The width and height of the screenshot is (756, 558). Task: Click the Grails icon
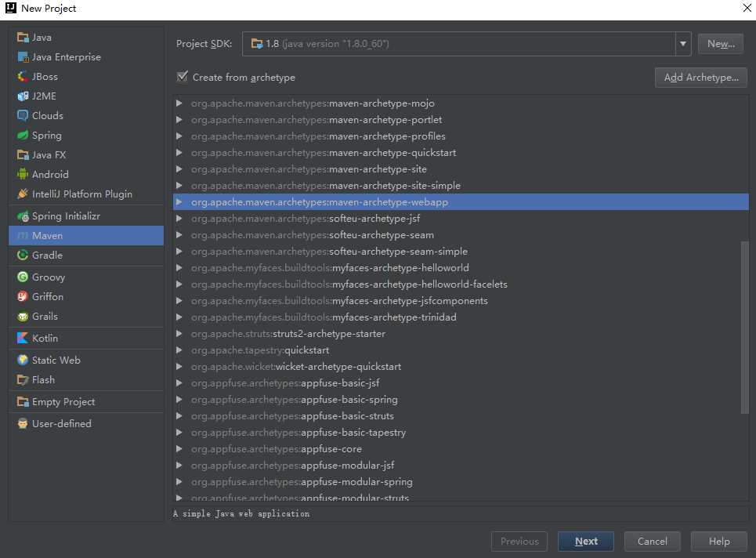click(23, 317)
